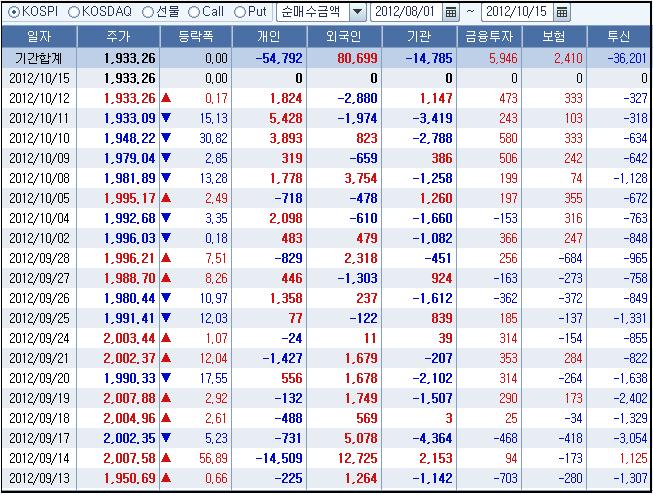Click the 금융투자 column header
653x495 pixels.
(489, 37)
